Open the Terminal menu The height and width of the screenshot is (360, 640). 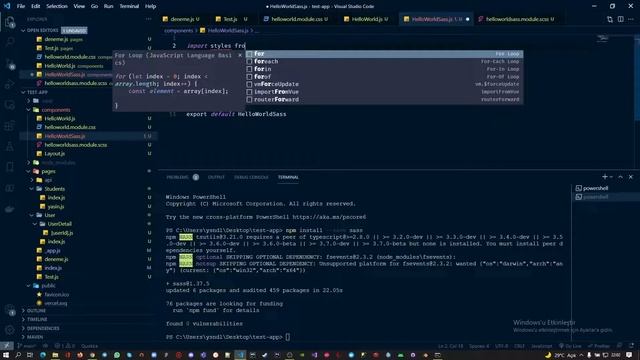[129, 6]
